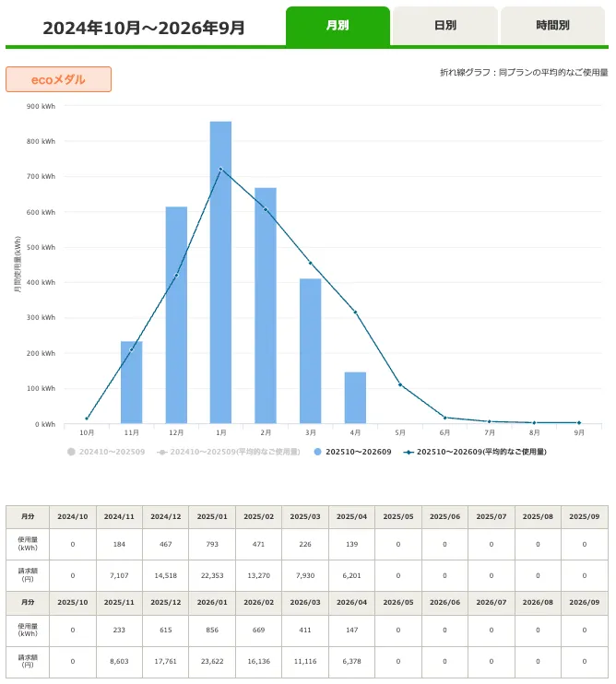This screenshot has width=616, height=684.
Task: Click the May data point on the line
Action: [400, 384]
